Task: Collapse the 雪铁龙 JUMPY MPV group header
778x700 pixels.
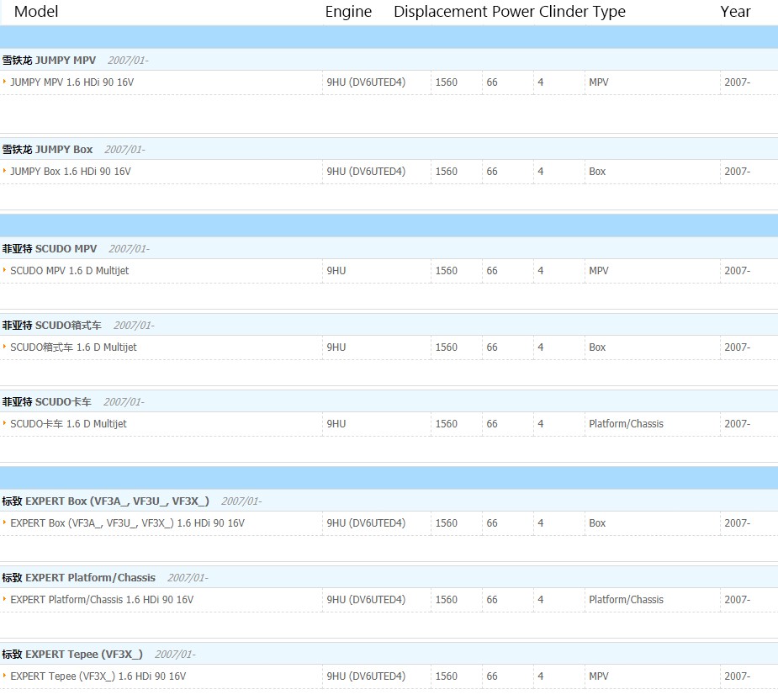Action: pyautogui.click(x=49, y=61)
